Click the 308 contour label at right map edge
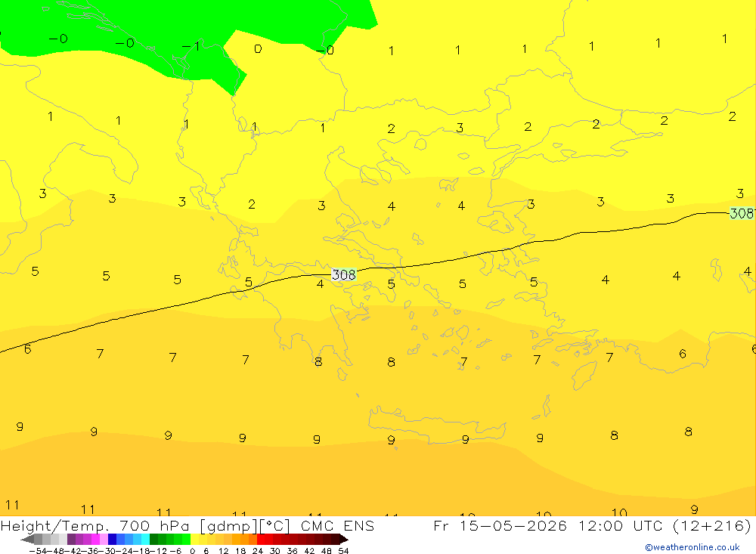Image resolution: width=756 pixels, height=554 pixels. point(742,213)
